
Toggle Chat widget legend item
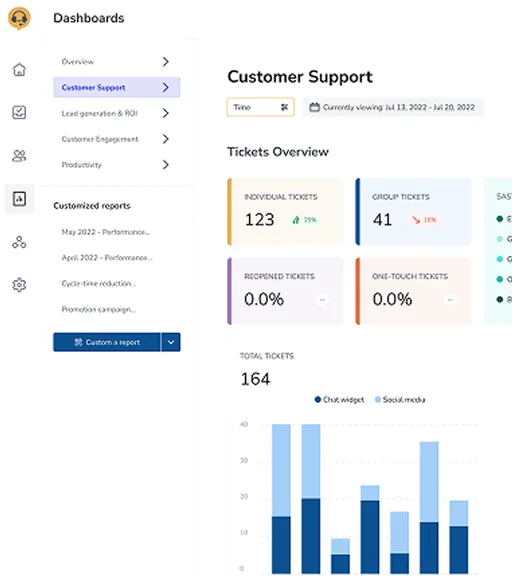coord(339,400)
